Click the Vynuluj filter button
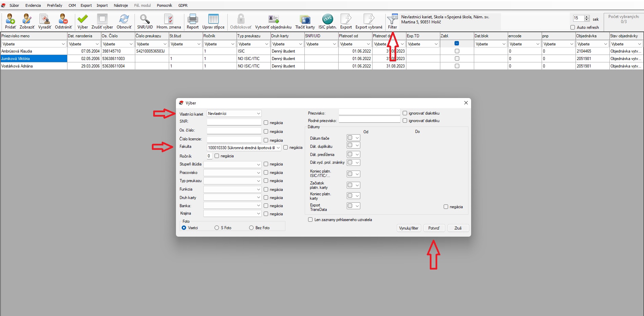 coord(408,228)
